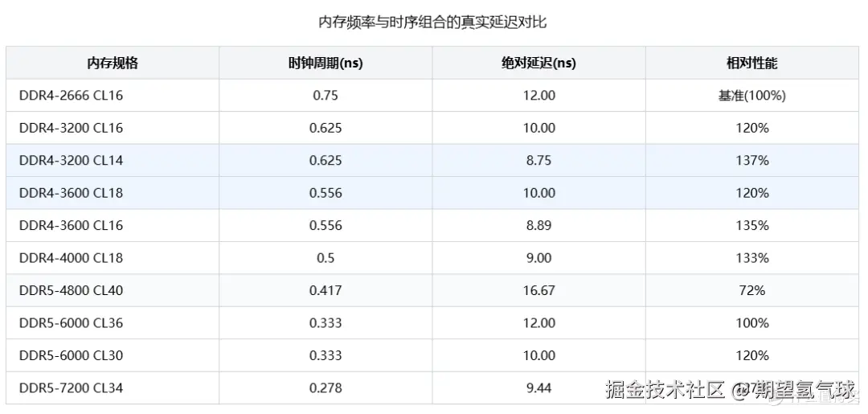Select the DDR4-3600 CL16 row label
This screenshot has width=868, height=414.
tap(71, 226)
